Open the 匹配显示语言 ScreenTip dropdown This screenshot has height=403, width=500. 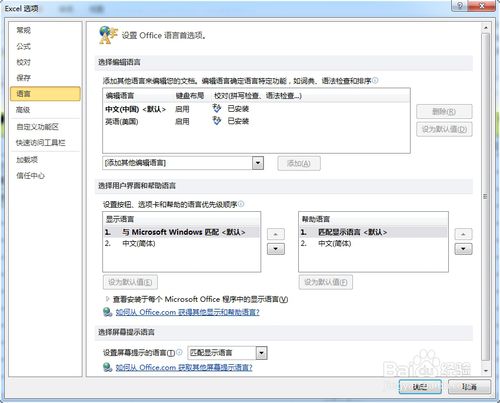coord(261,353)
